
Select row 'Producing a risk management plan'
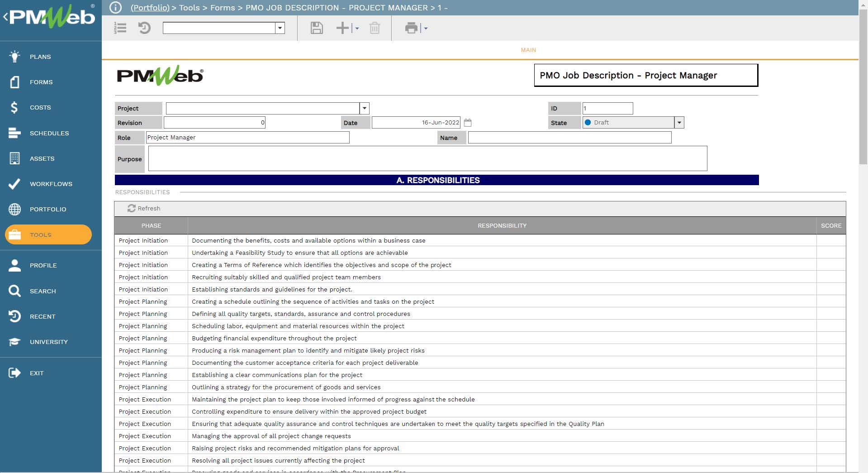click(x=480, y=350)
